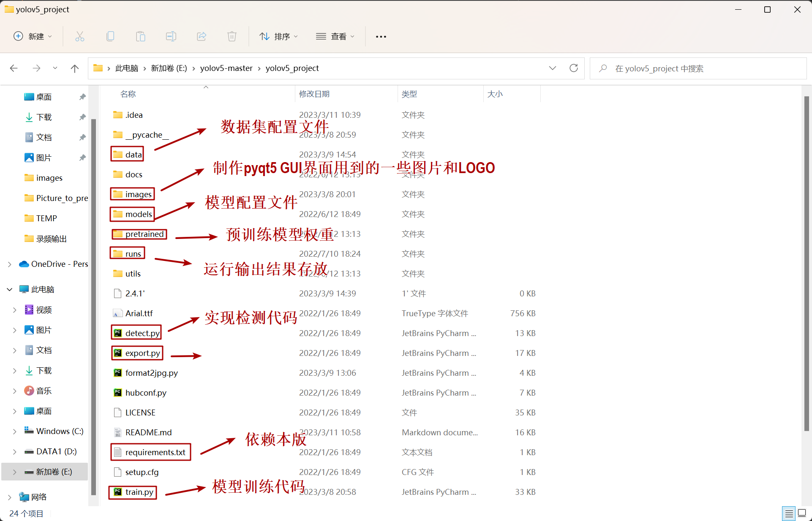The image size is (812, 521).
Task: Click the Copy icon in toolbar
Action: (x=110, y=36)
